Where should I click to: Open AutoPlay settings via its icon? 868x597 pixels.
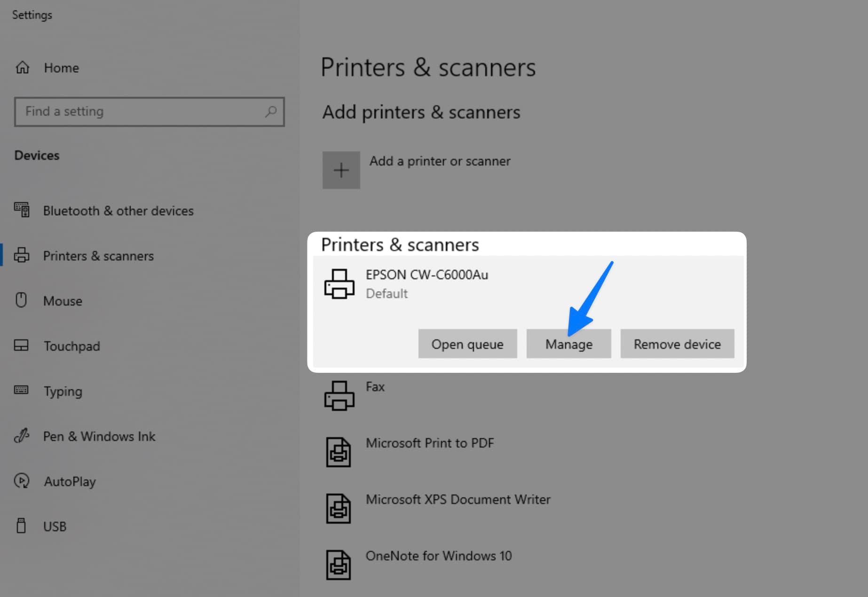[x=22, y=481]
